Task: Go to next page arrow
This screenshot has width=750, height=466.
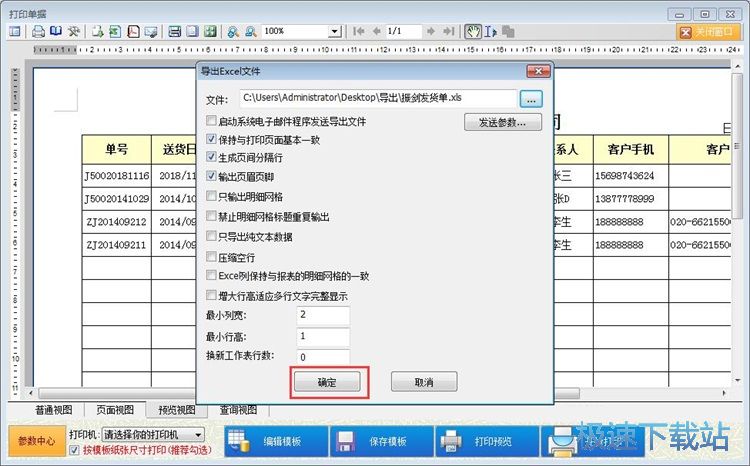Action: [430, 32]
